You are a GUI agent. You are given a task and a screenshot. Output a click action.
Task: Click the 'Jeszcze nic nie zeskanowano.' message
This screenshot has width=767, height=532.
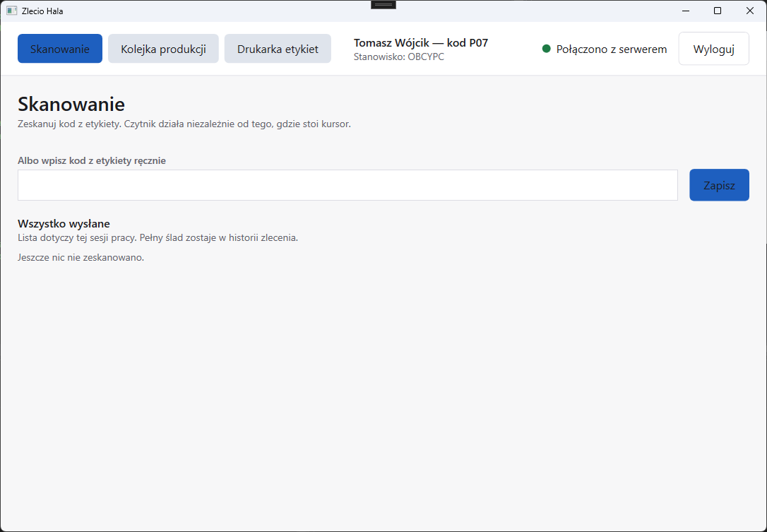[81, 257]
